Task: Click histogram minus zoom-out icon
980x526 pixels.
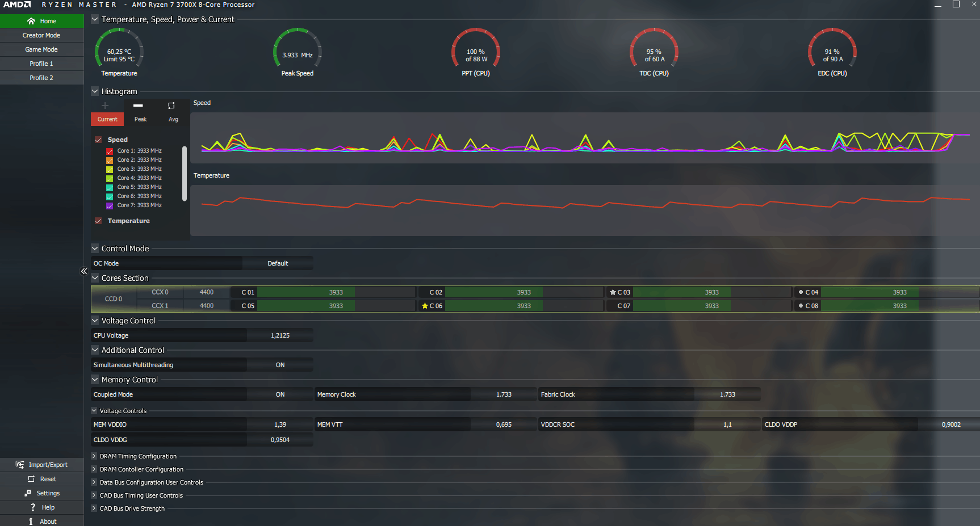Action: click(x=138, y=106)
